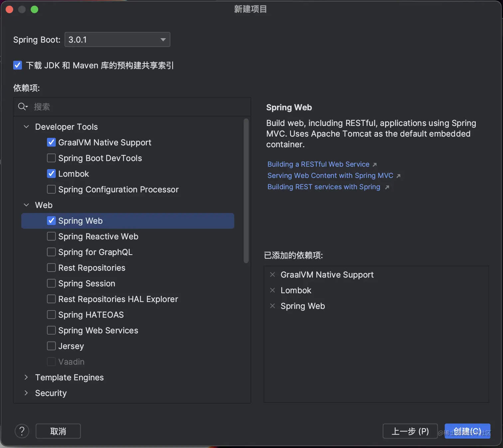Click the arrow icon next to Building REST services with Spring
Screen dimensions: 503x448
click(x=387, y=187)
